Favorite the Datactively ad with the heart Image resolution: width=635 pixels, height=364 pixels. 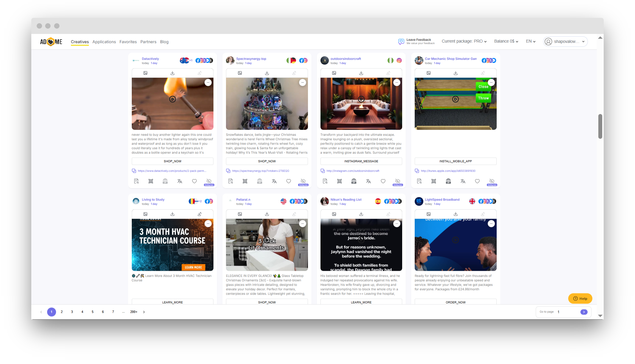pyautogui.click(x=194, y=181)
